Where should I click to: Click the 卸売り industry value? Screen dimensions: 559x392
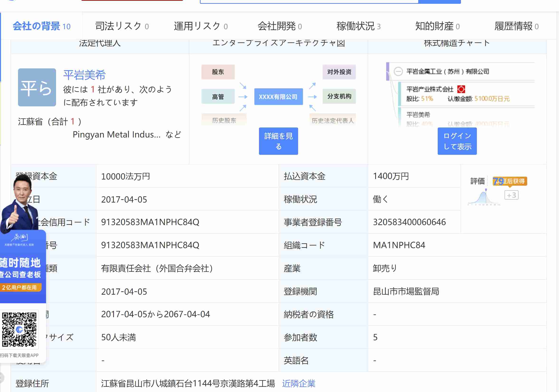[385, 268]
